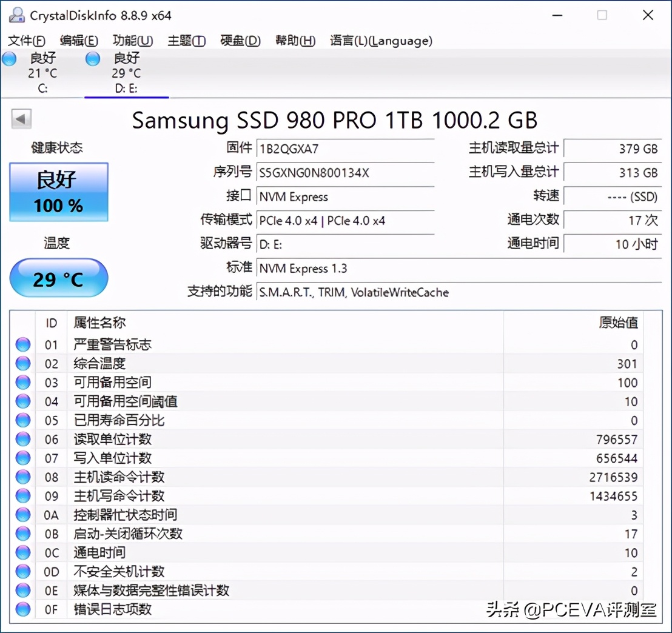Click the back navigation arrow above 健康状态
Viewport: 672px width, 633px height.
coord(21,119)
